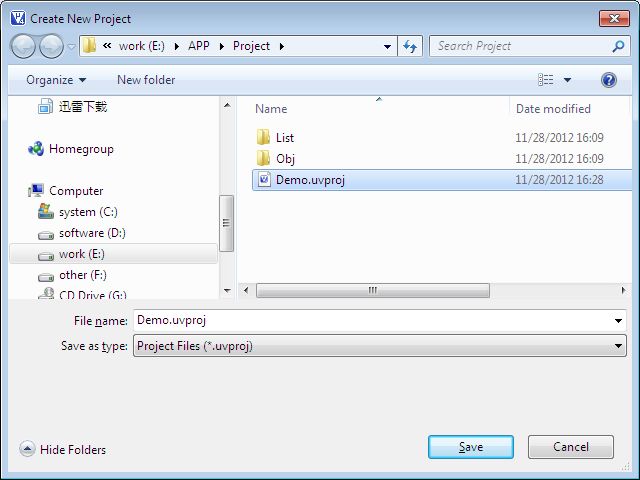Open the File name dropdown arrow

618,321
